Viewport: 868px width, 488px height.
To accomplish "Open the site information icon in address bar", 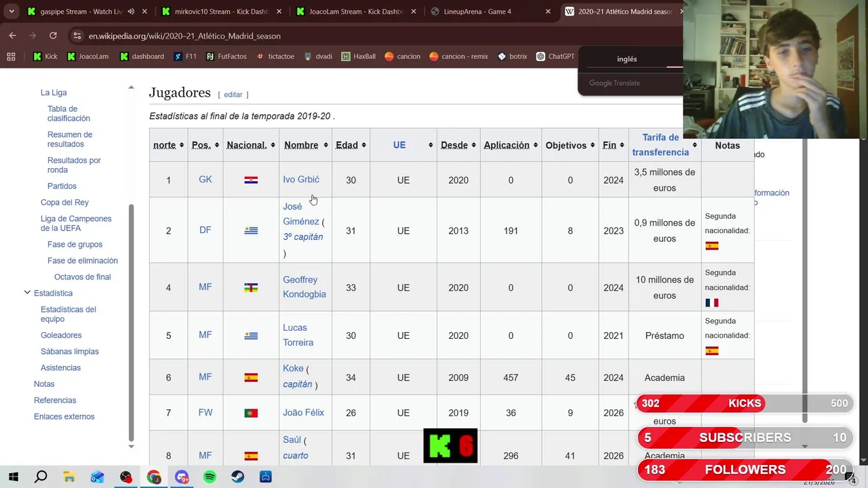I will click(x=77, y=36).
